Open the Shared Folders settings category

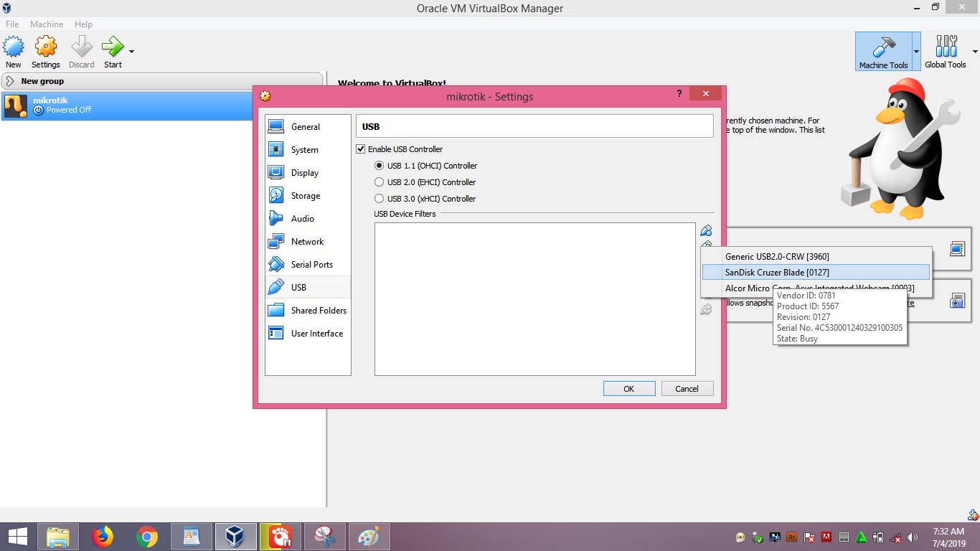pyautogui.click(x=308, y=311)
